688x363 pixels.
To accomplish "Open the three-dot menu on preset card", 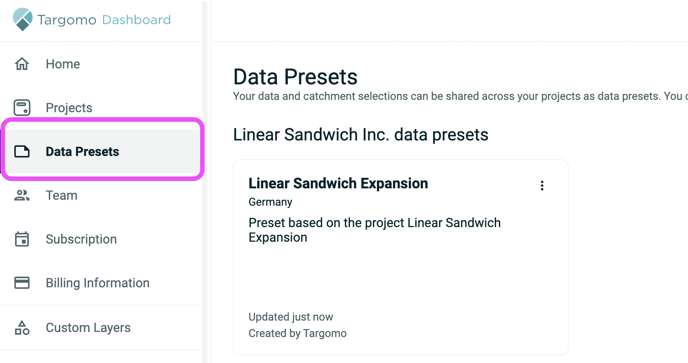I will [x=542, y=186].
